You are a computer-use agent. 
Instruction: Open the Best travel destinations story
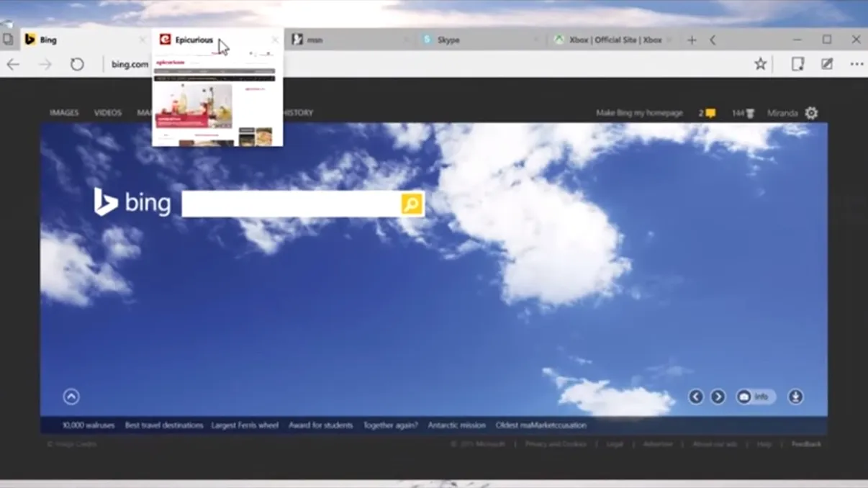164,425
